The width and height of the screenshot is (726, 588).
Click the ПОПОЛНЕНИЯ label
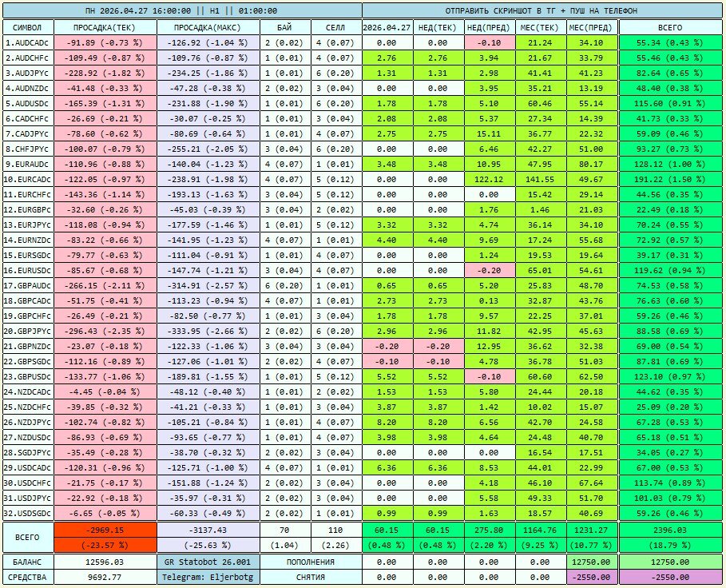311,562
